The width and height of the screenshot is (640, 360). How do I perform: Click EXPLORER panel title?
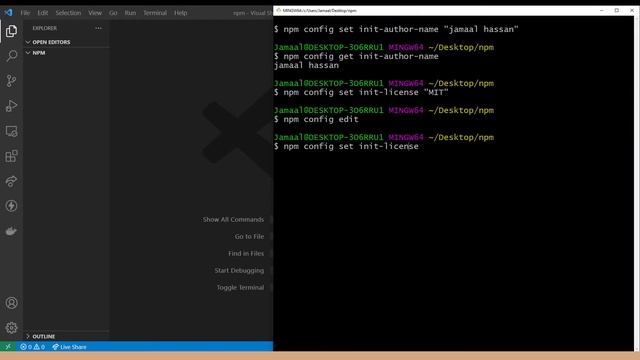pyautogui.click(x=45, y=28)
